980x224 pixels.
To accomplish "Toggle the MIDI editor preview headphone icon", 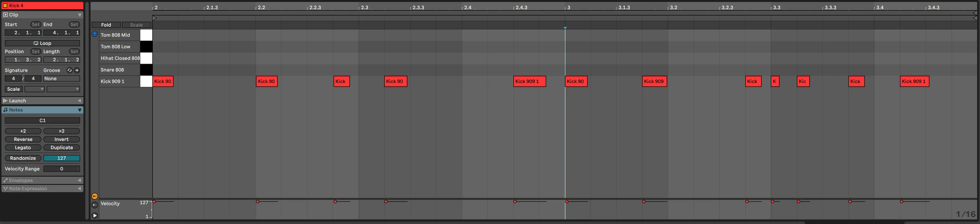I will (95, 34).
